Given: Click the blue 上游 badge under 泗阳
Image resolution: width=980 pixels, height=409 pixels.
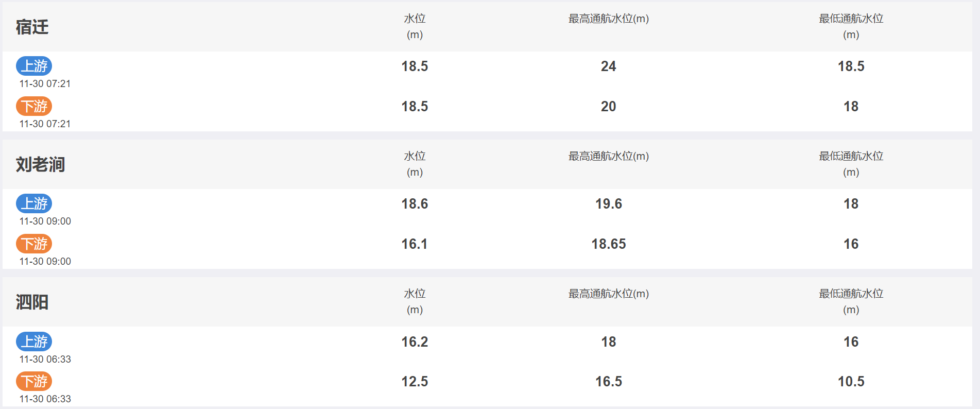Looking at the screenshot, I should [x=34, y=342].
